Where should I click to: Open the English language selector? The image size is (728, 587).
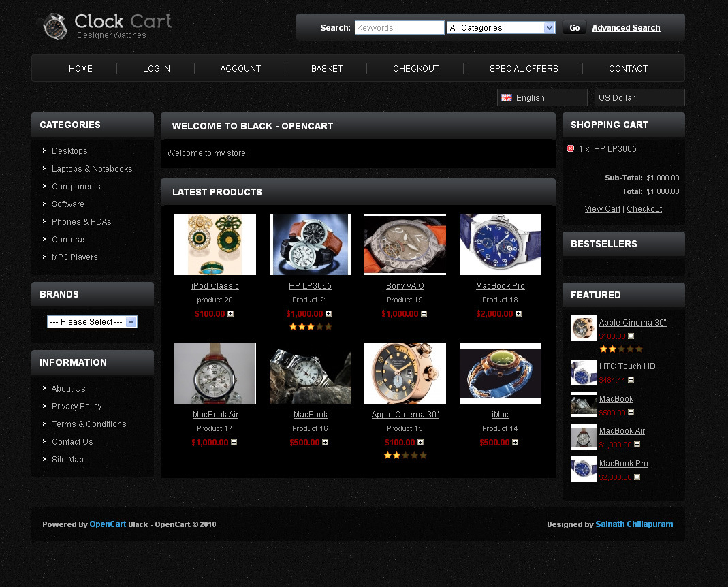(x=542, y=98)
